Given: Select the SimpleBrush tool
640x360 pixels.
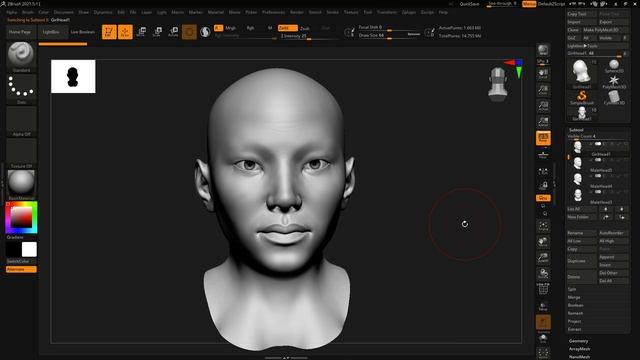Looking at the screenshot, I should [x=582, y=98].
